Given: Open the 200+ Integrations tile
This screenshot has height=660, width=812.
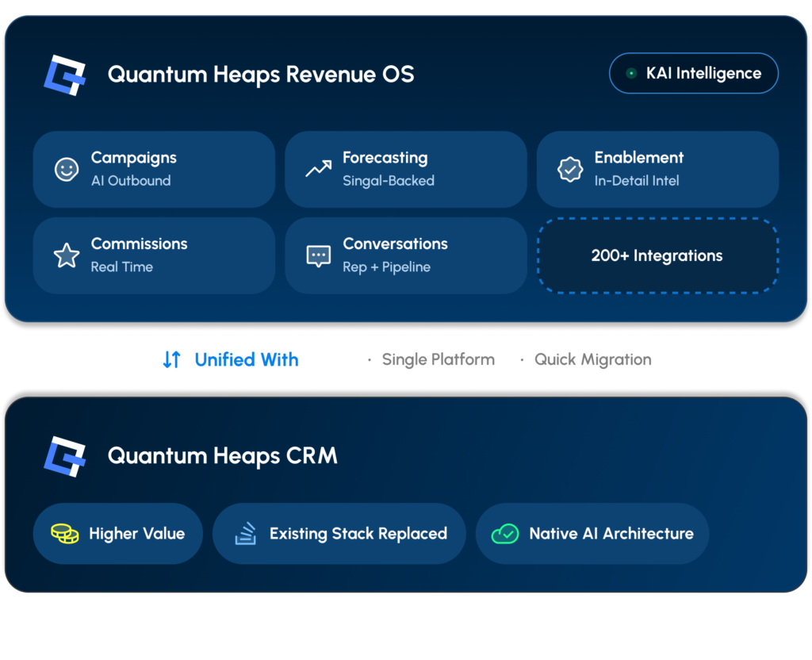Looking at the screenshot, I should (x=657, y=255).
